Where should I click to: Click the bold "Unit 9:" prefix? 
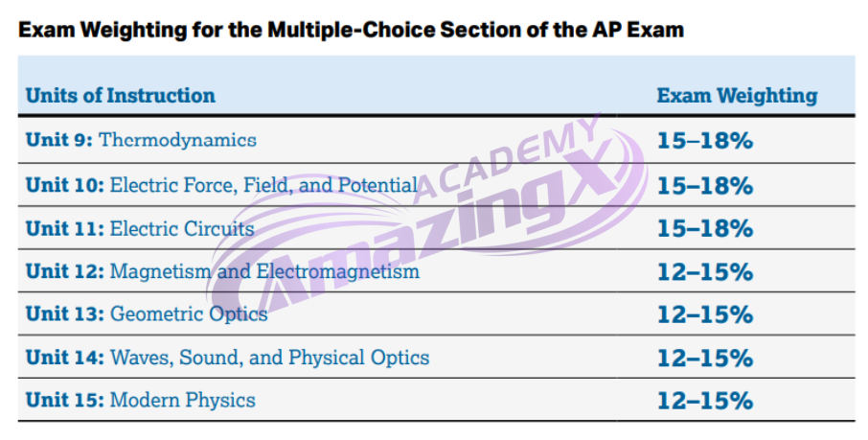click(59, 140)
